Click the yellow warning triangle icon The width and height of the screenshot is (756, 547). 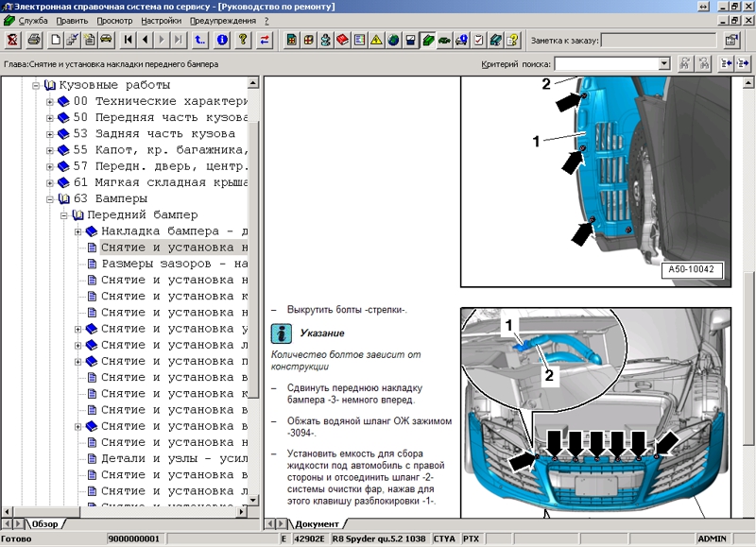click(376, 40)
